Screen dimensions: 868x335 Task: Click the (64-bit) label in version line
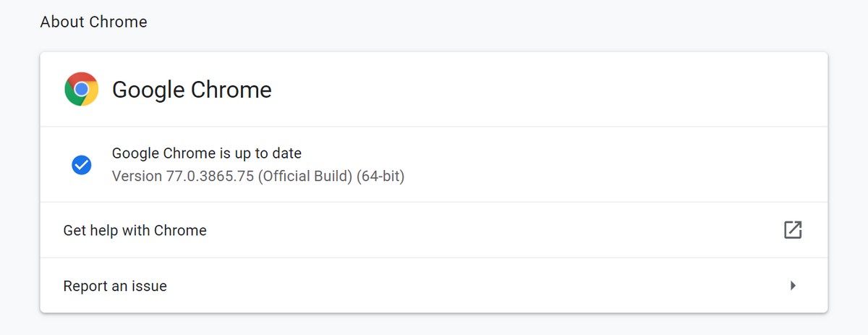tap(380, 176)
